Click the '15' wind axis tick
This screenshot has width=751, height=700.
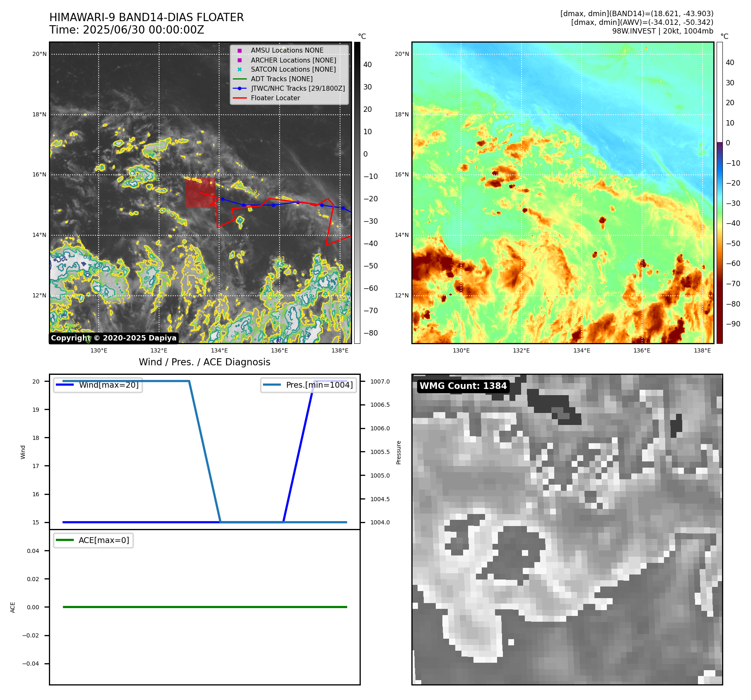point(36,522)
